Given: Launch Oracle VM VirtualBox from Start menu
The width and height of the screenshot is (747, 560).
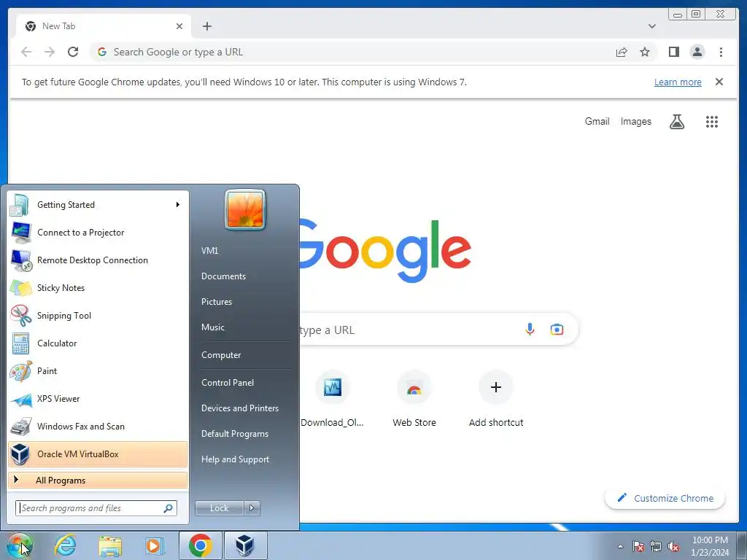Looking at the screenshot, I should (98, 454).
